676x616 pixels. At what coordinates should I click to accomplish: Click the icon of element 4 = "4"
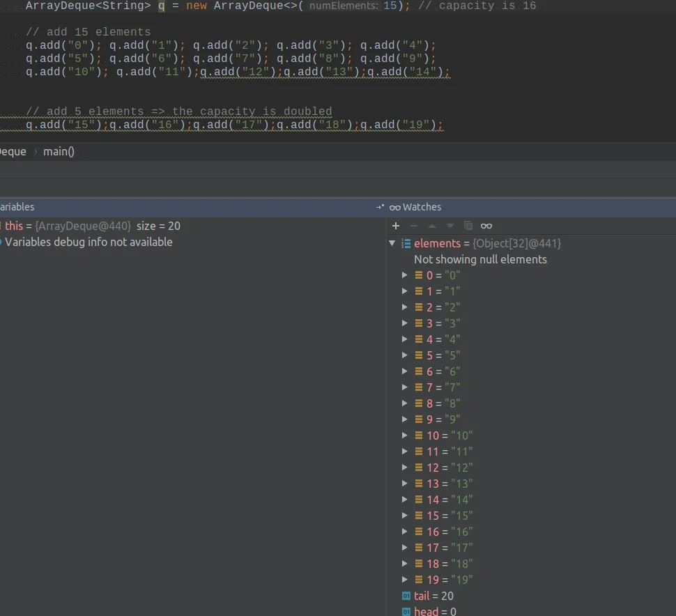point(419,339)
